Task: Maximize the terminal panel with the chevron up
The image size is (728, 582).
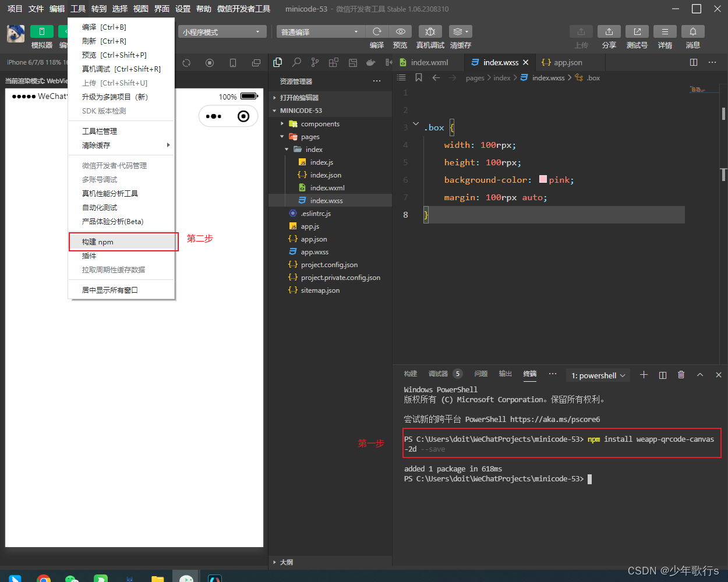Action: (x=700, y=375)
